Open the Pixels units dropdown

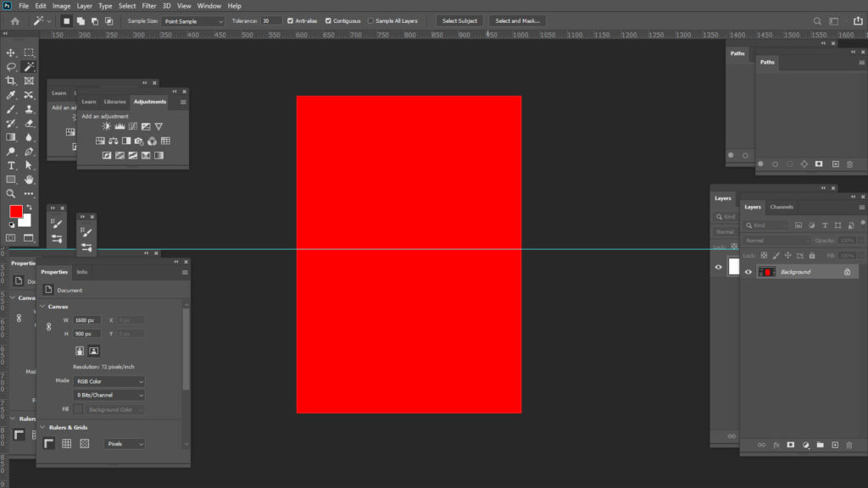click(124, 444)
